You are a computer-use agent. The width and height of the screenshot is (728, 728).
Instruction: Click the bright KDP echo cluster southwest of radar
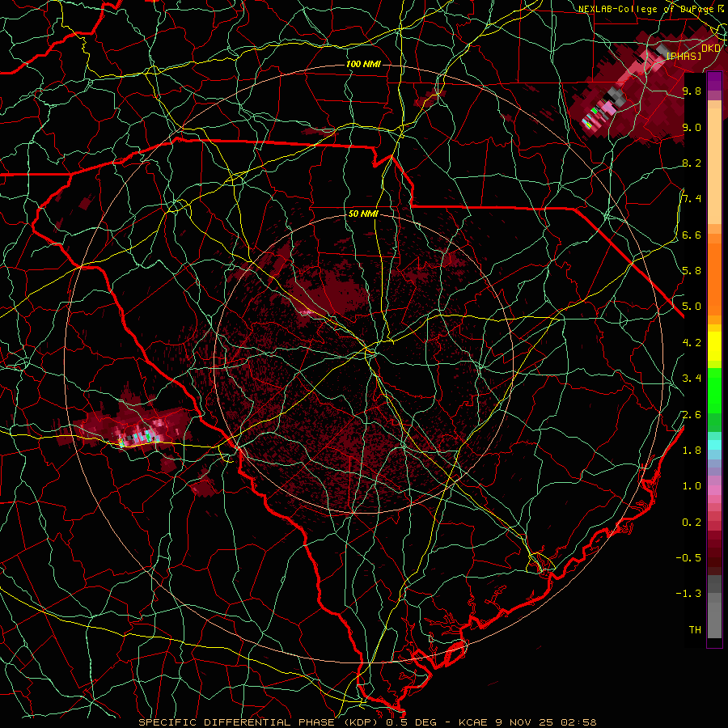(x=139, y=435)
